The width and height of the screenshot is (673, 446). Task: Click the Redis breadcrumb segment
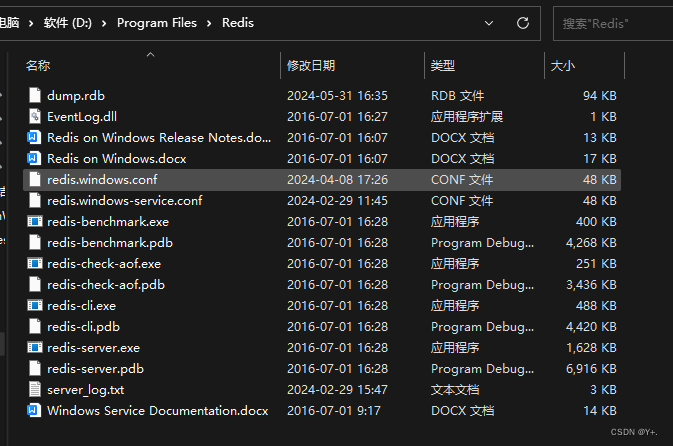(x=238, y=23)
